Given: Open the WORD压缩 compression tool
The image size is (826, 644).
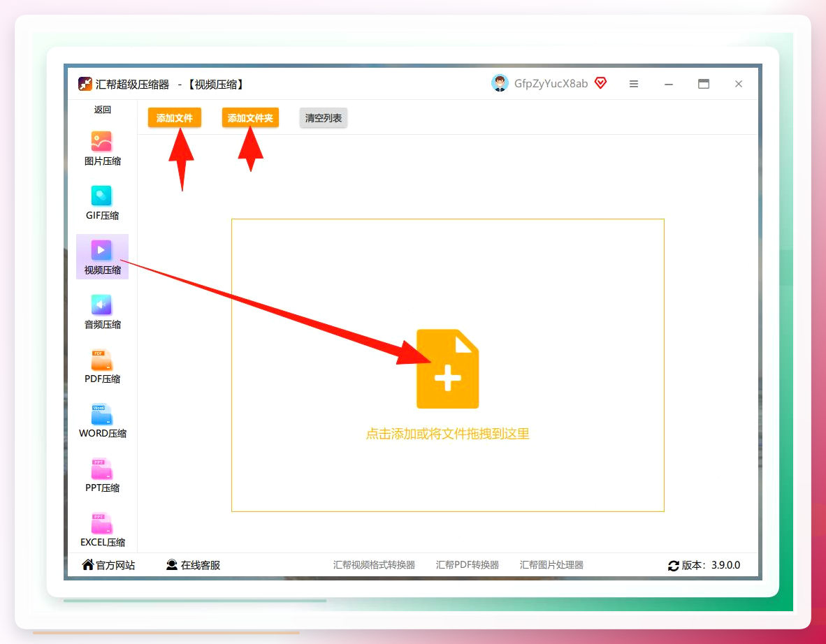Looking at the screenshot, I should (102, 420).
